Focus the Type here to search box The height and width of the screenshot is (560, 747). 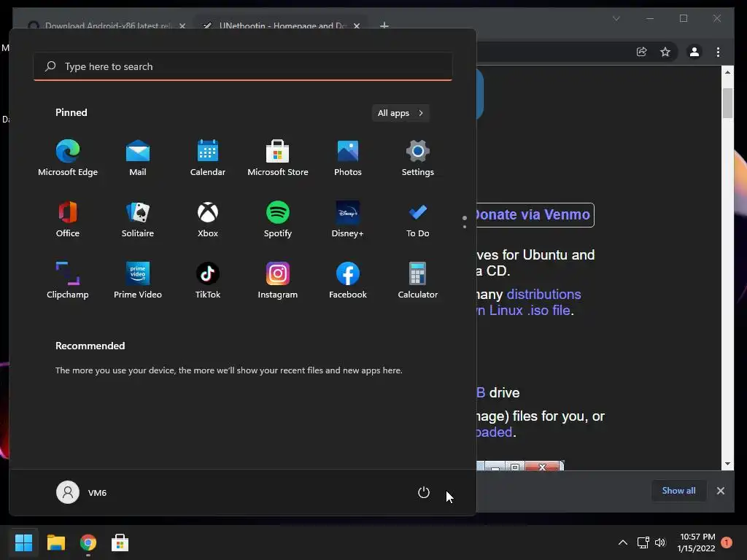[x=243, y=66]
